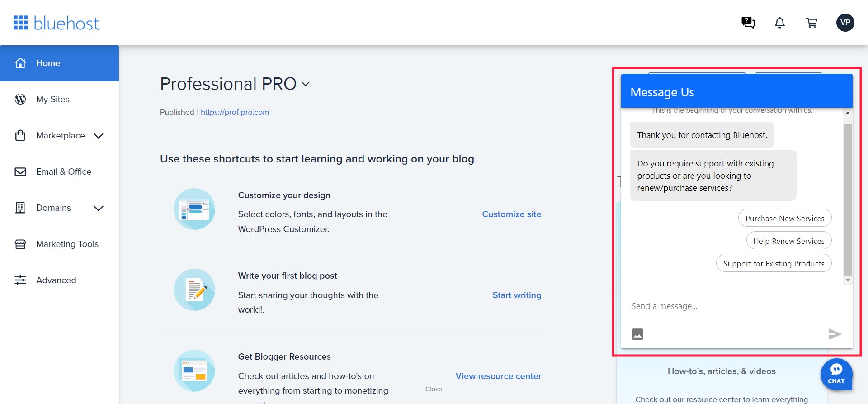This screenshot has width=868, height=404.
Task: Click the Customize your design illustration
Action: [x=194, y=209]
